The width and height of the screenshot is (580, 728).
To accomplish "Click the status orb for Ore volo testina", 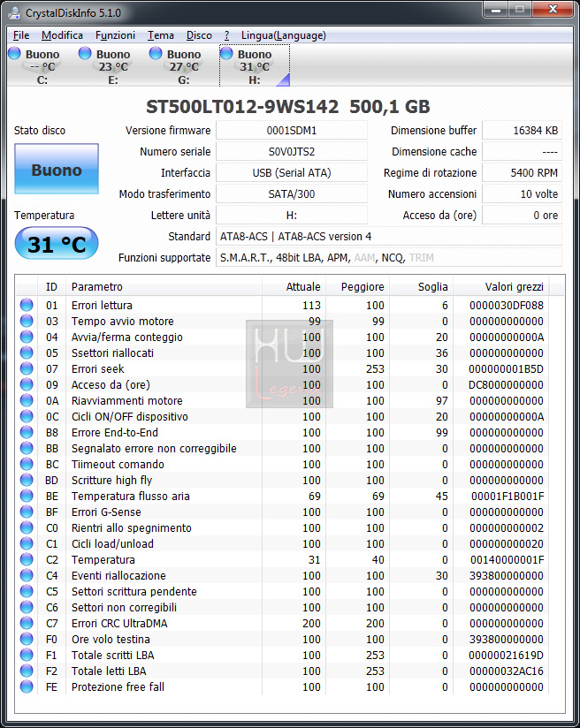I will pos(27,639).
